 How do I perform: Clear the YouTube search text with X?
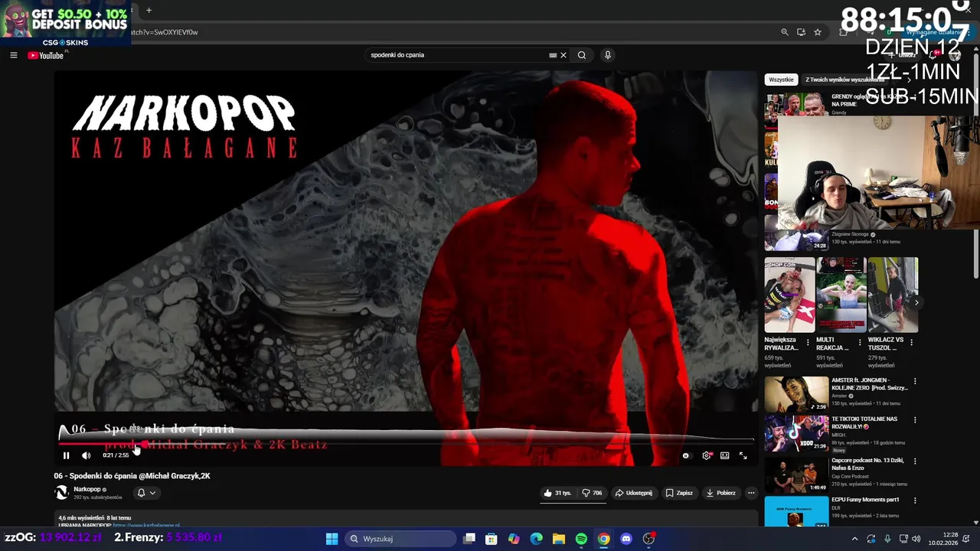tap(563, 55)
